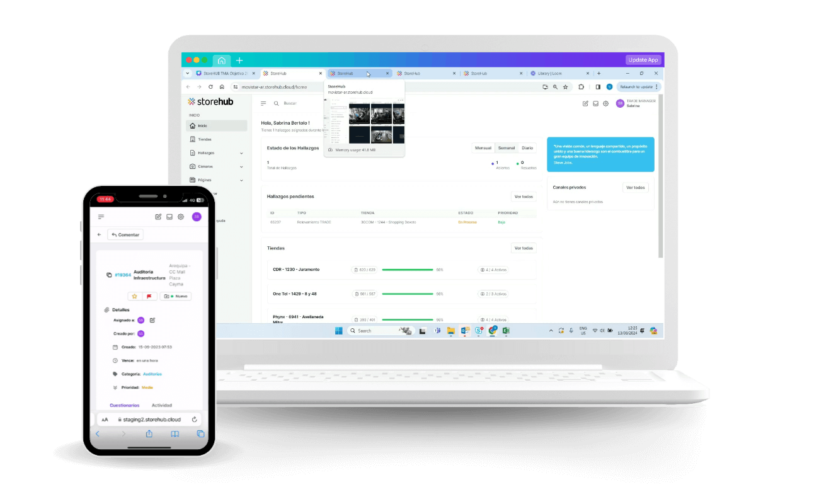Toggle the red flag on phone ticket
The image size is (819, 504).
tap(149, 296)
